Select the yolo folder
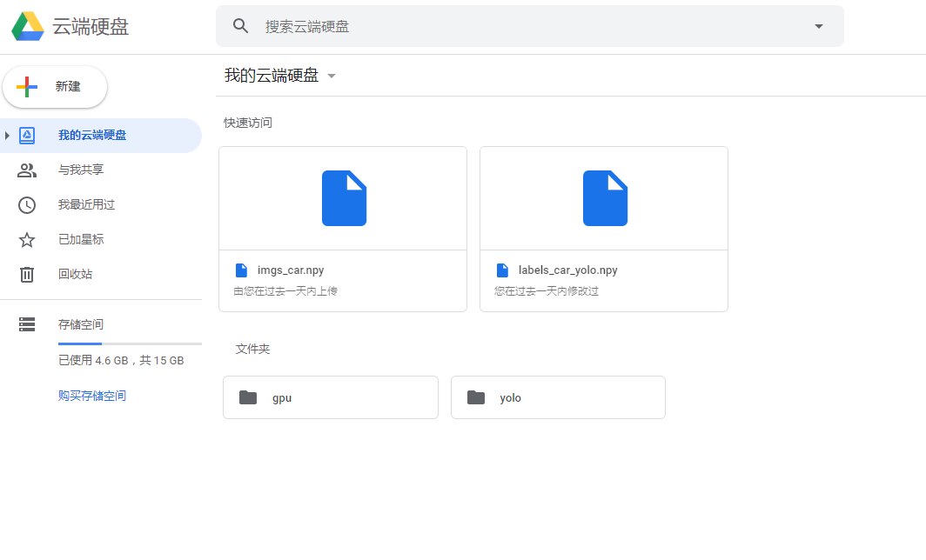The height and width of the screenshot is (560, 926). pos(558,397)
